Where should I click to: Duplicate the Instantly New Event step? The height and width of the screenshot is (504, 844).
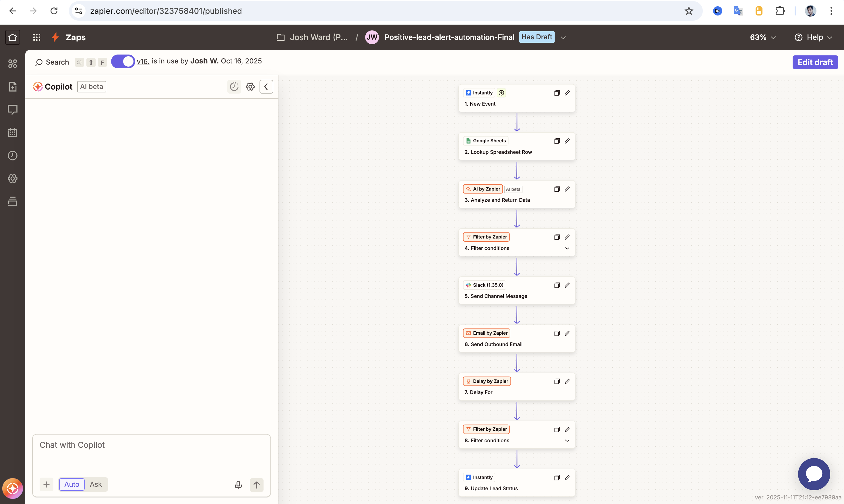[x=557, y=93]
